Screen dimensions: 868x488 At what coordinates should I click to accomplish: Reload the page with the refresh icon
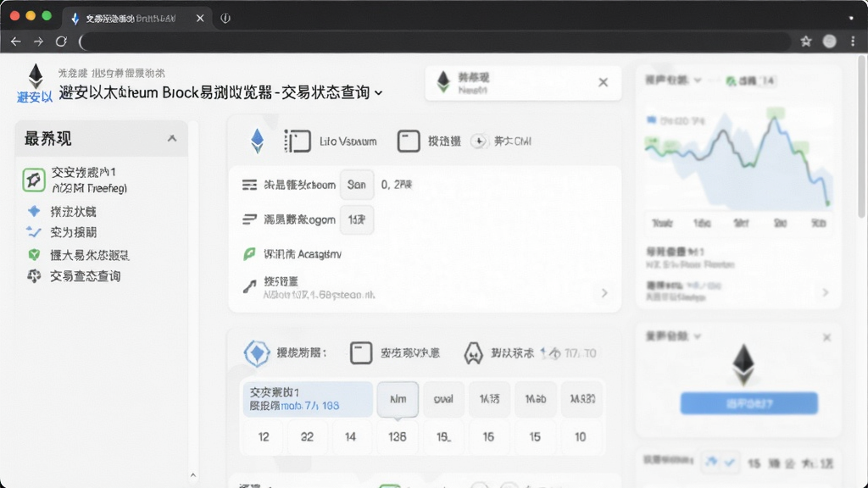61,42
